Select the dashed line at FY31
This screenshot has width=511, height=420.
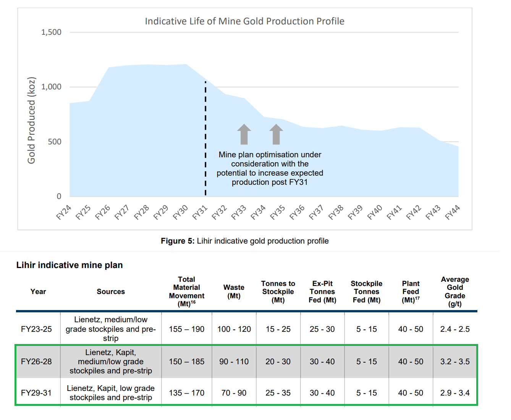click(205, 137)
